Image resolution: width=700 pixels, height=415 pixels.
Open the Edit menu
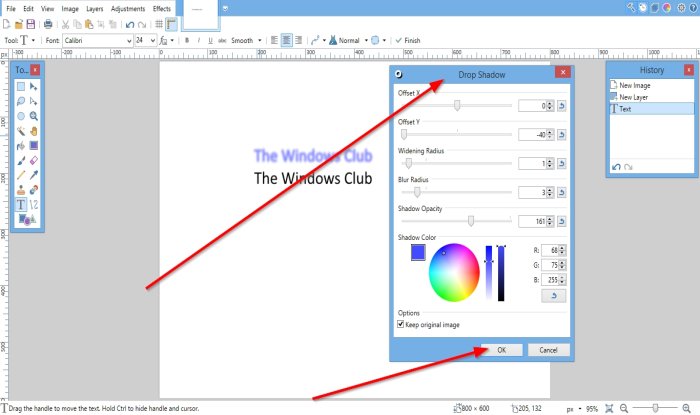coord(28,8)
